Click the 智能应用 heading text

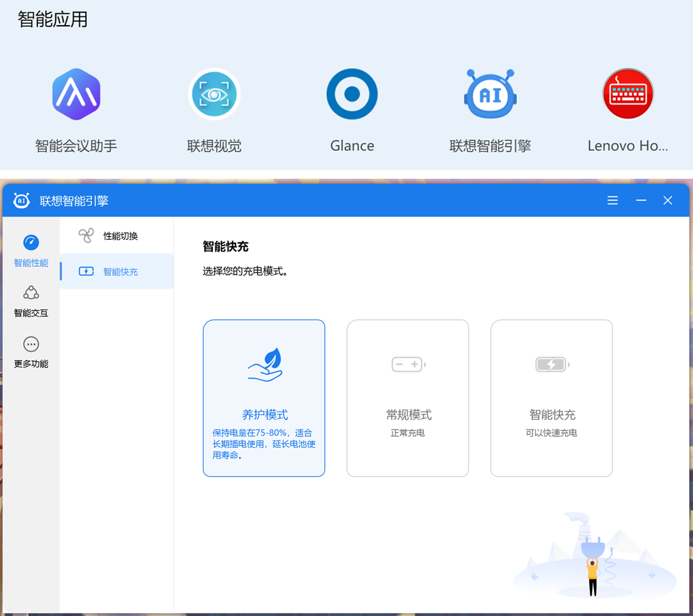coord(53,19)
